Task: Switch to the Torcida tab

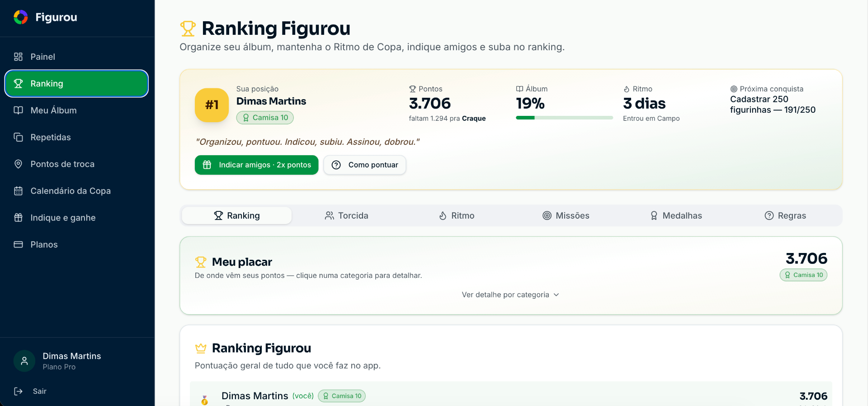Action: pyautogui.click(x=347, y=215)
